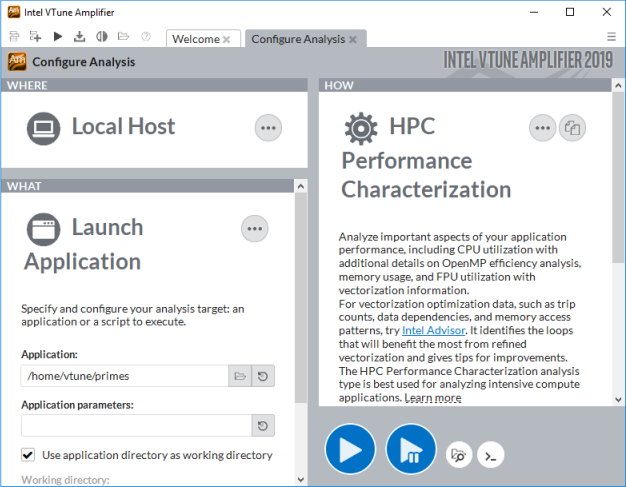This screenshot has width=626, height=487.
Task: Copy the HPC analysis type with the copy icon
Action: 572,128
